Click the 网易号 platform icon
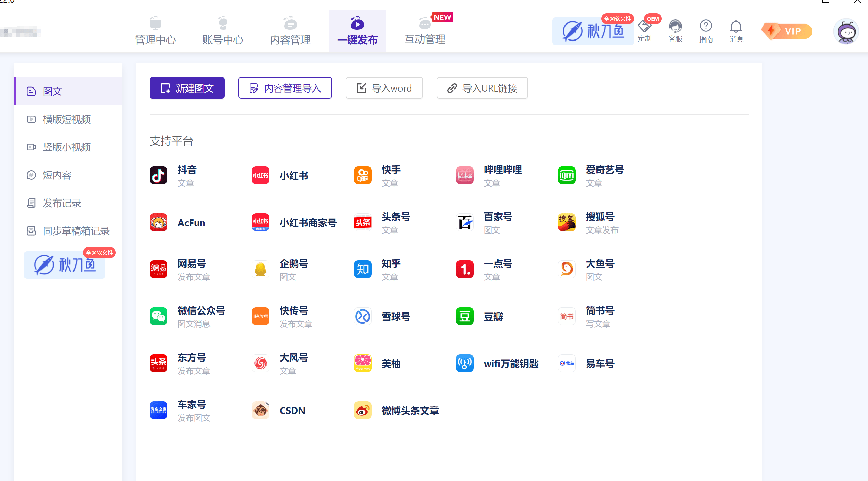 click(159, 270)
